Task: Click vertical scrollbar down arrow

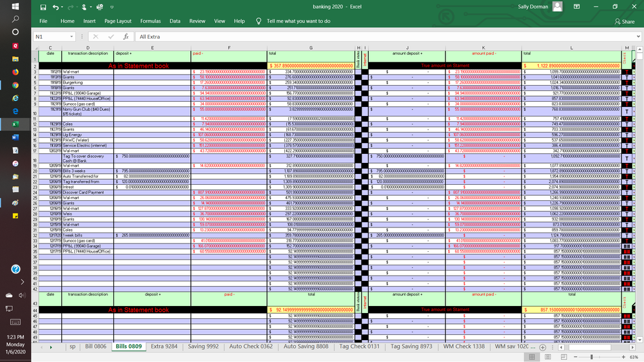Action: (639, 340)
